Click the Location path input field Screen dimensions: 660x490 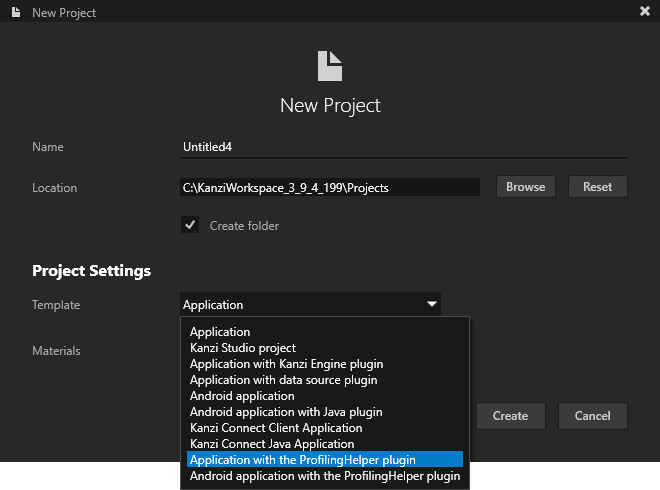[330, 187]
